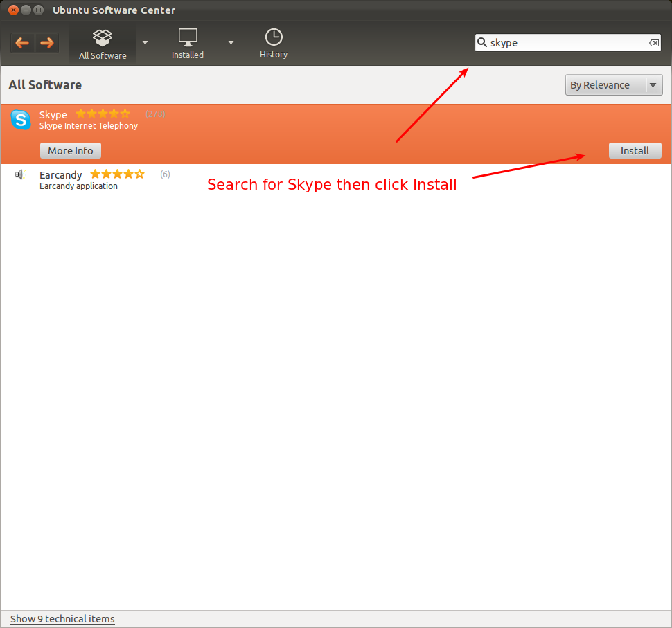
Task: Click the Skype star rating
Action: coord(103,114)
